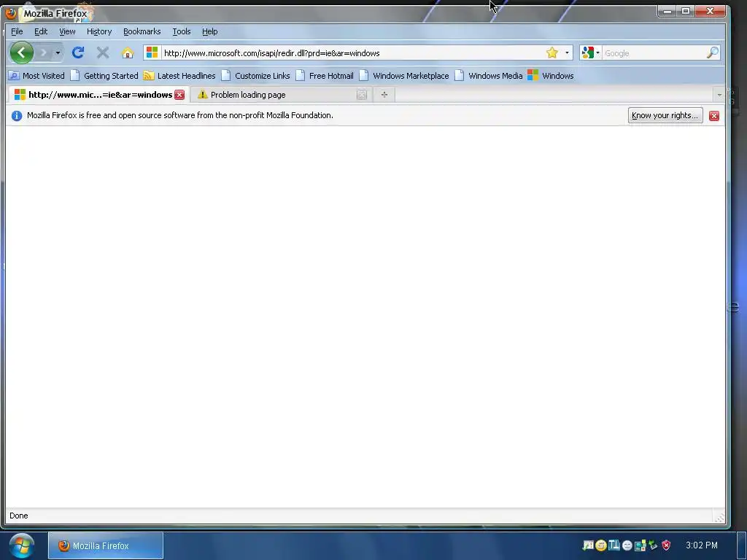Viewport: 747px width, 560px height.
Task: Open the File menu
Action: point(17,31)
